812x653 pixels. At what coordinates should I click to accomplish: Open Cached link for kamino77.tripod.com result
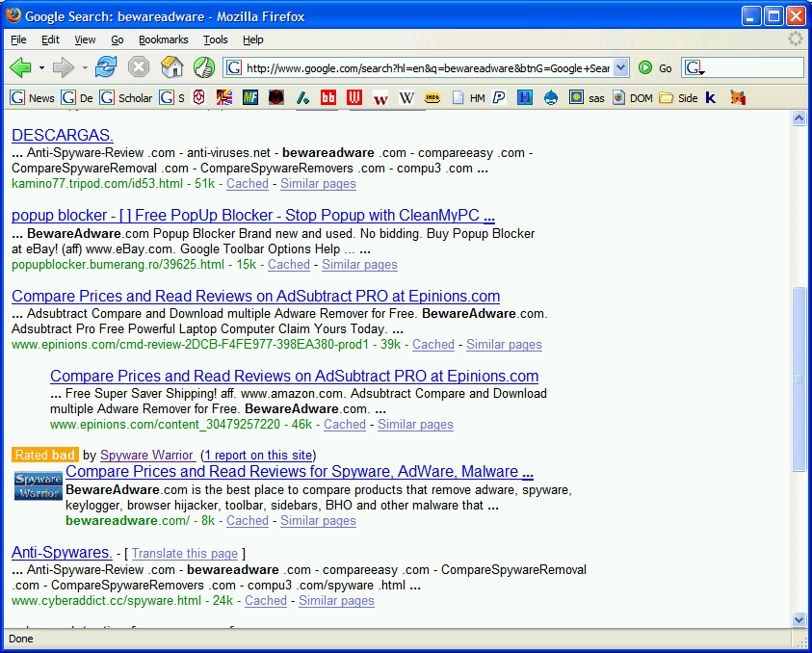(248, 183)
